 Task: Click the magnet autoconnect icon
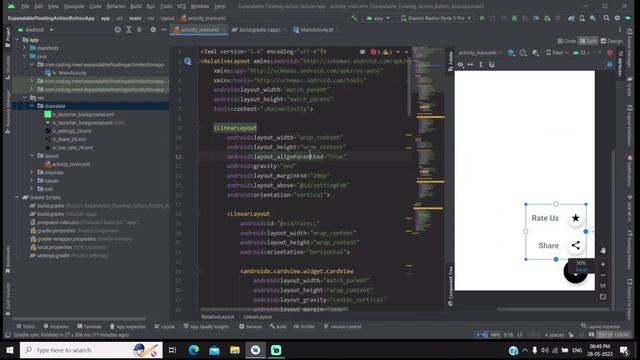492,64
